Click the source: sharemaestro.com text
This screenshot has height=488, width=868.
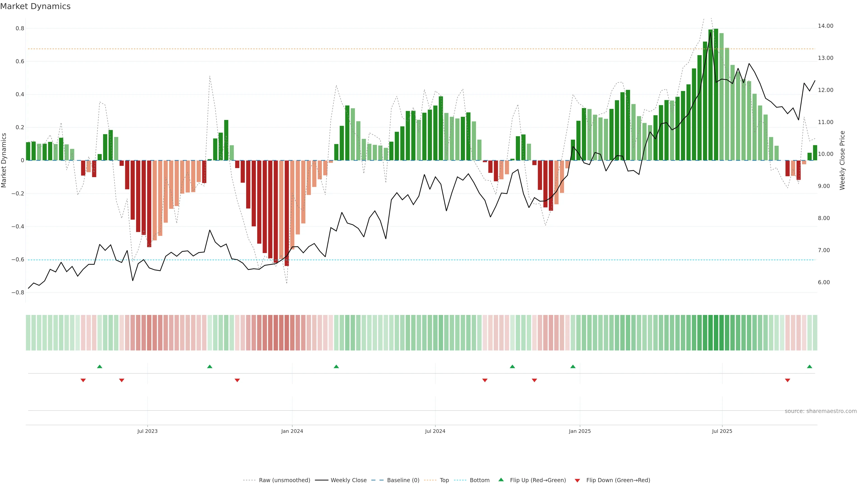click(x=821, y=411)
